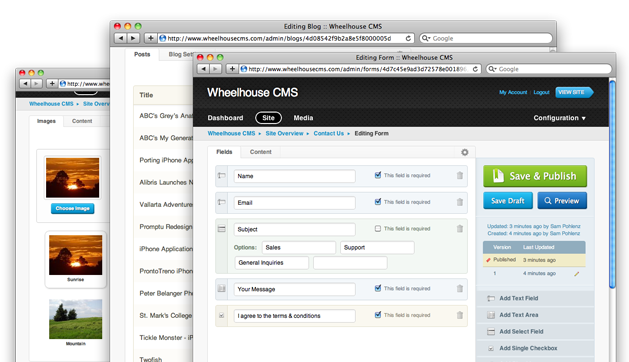
Task: Open the My Account link
Action: click(x=513, y=92)
